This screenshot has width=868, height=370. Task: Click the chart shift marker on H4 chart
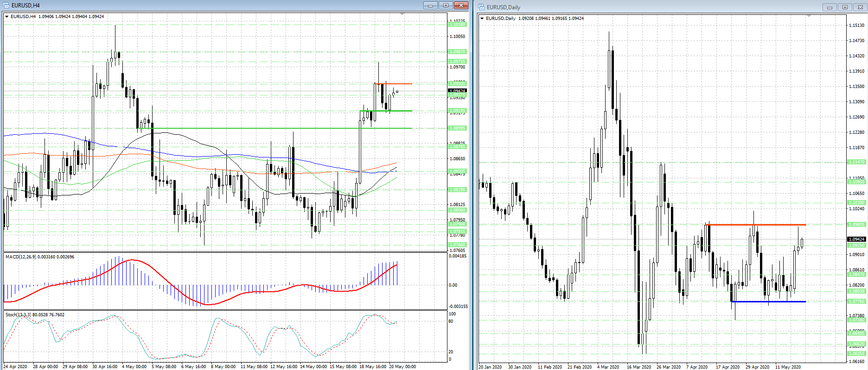pos(402,15)
